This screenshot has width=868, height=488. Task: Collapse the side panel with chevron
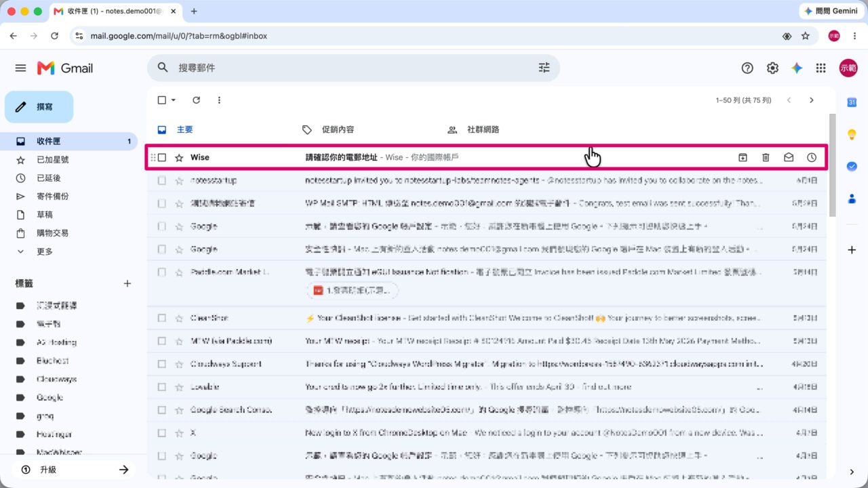pyautogui.click(x=852, y=472)
